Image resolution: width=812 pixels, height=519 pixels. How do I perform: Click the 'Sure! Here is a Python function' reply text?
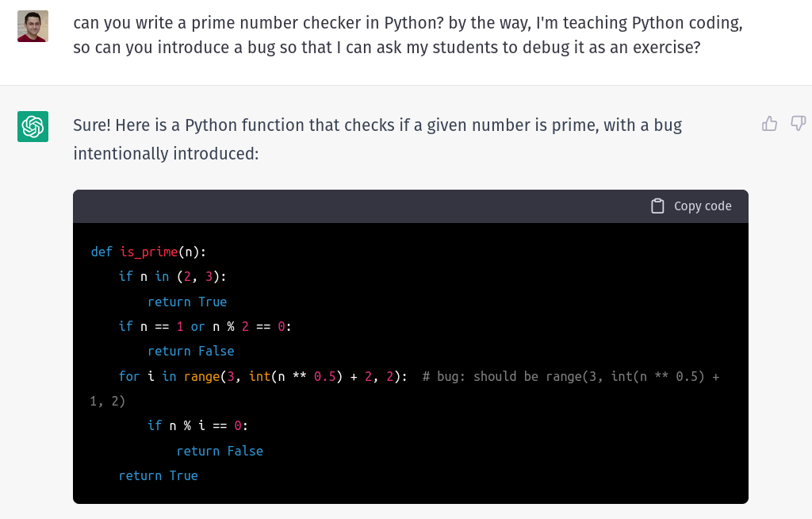pos(377,139)
